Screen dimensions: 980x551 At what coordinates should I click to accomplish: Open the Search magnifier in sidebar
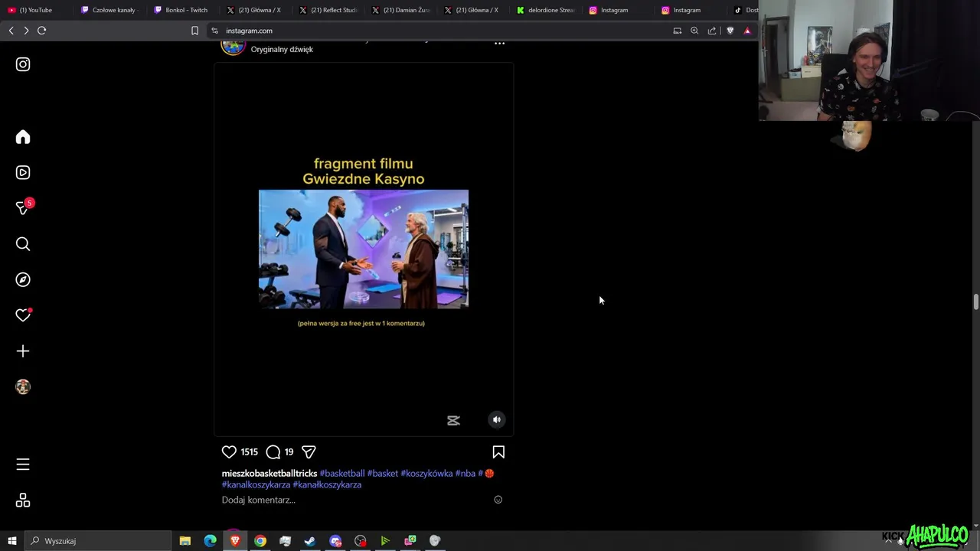tap(23, 244)
